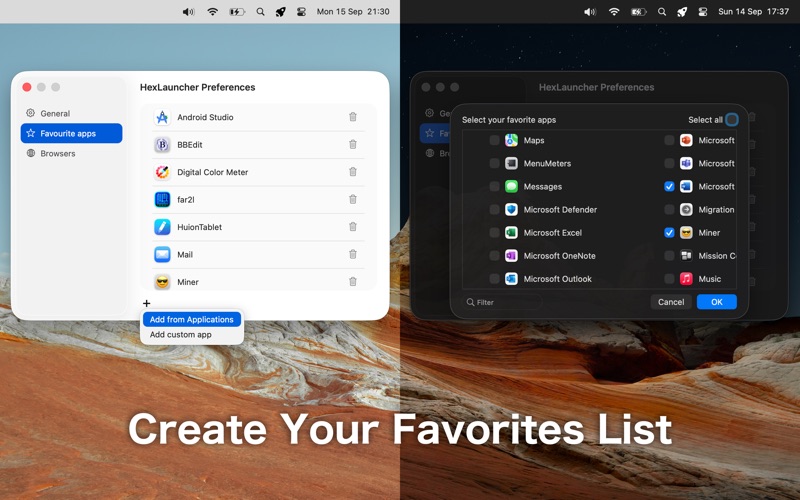Remove BBEdit using its trash icon
Image resolution: width=800 pixels, height=500 pixels.
click(353, 144)
